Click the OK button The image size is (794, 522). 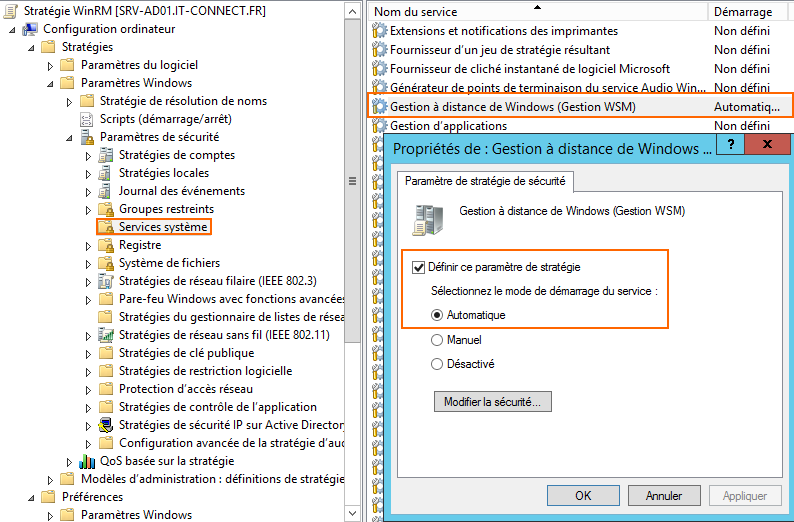pyautogui.click(x=583, y=496)
